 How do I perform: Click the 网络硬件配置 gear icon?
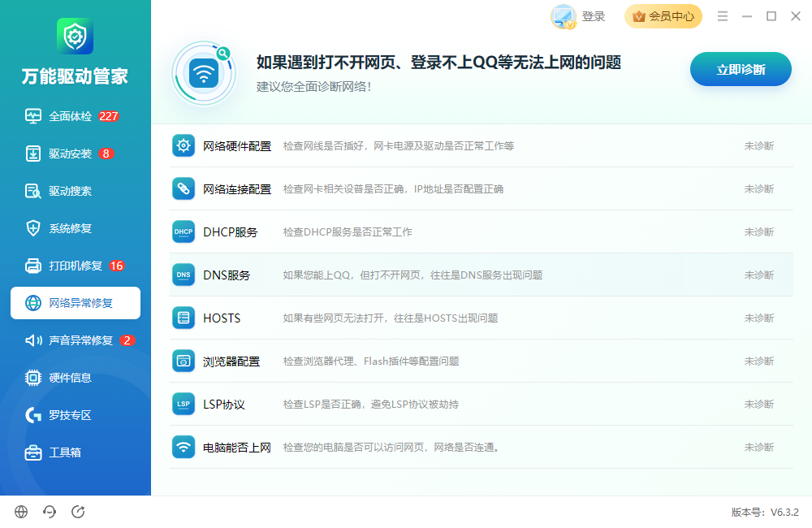(184, 145)
